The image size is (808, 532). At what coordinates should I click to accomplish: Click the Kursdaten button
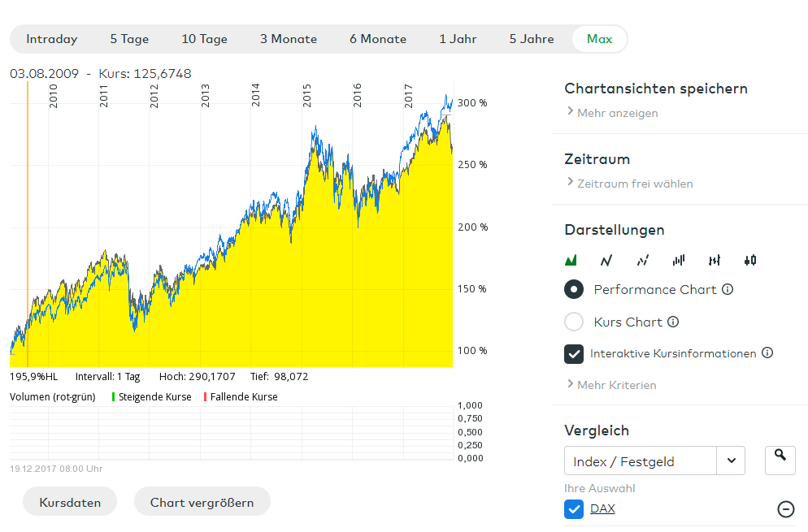coord(70,502)
